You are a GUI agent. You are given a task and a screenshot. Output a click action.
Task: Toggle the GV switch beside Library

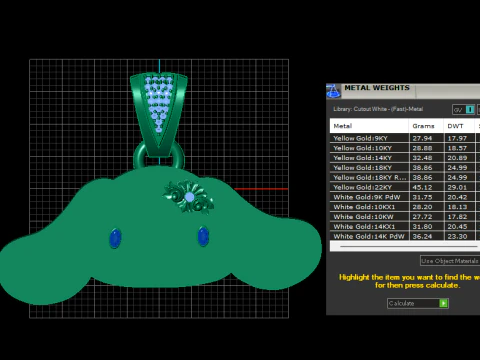click(x=463, y=109)
